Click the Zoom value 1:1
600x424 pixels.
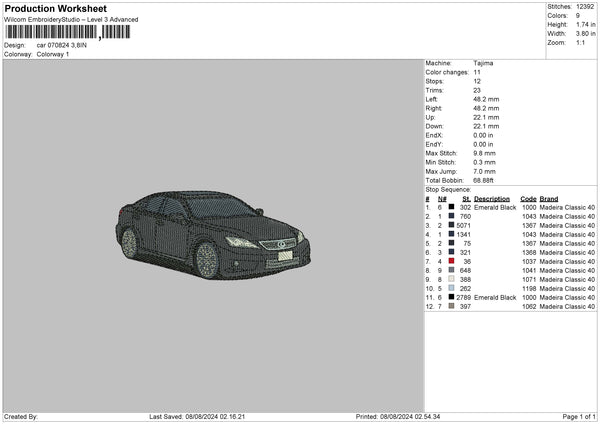578,43
